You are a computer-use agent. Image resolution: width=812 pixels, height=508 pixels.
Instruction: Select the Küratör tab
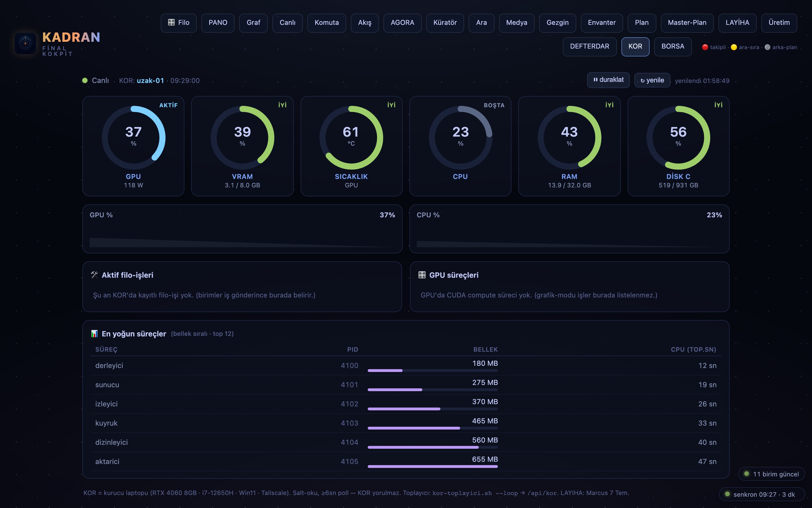click(x=445, y=23)
